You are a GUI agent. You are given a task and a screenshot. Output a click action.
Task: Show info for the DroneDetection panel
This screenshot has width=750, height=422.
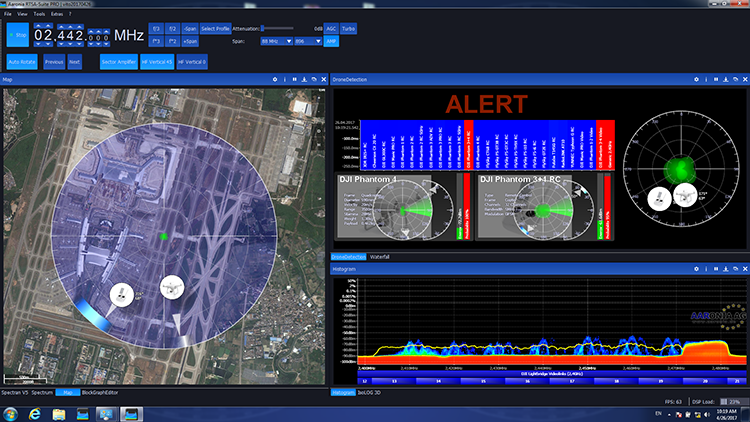706,79
